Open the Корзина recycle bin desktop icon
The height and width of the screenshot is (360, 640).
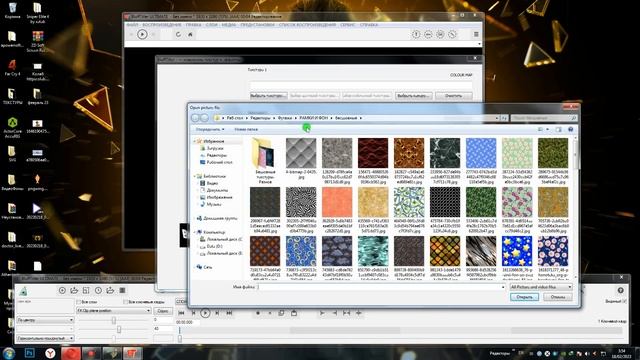click(13, 11)
